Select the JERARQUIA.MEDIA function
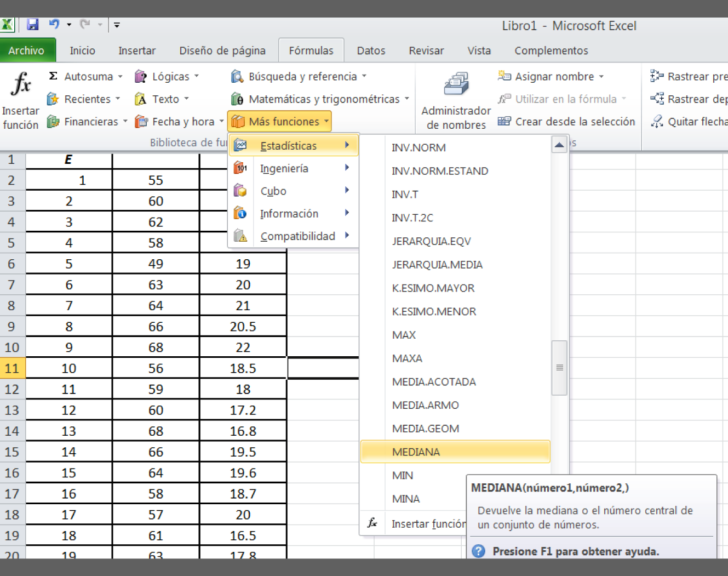The width and height of the screenshot is (728, 576). (x=455, y=265)
